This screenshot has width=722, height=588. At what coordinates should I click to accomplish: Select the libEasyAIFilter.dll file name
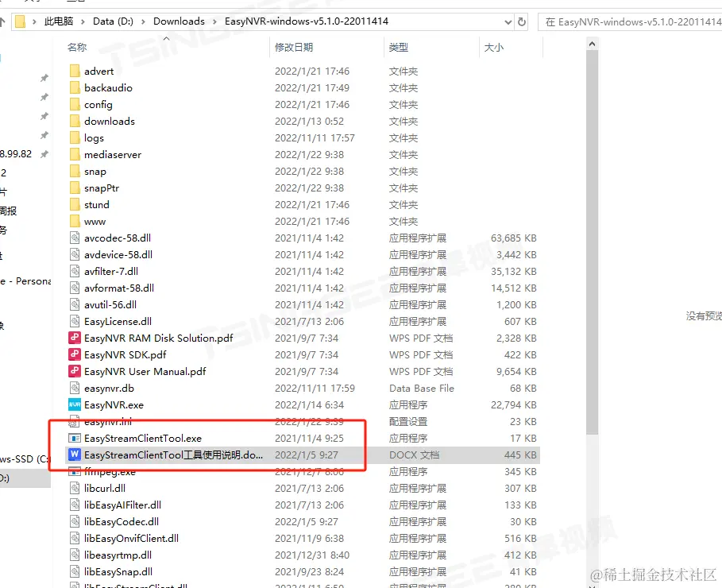click(x=122, y=505)
